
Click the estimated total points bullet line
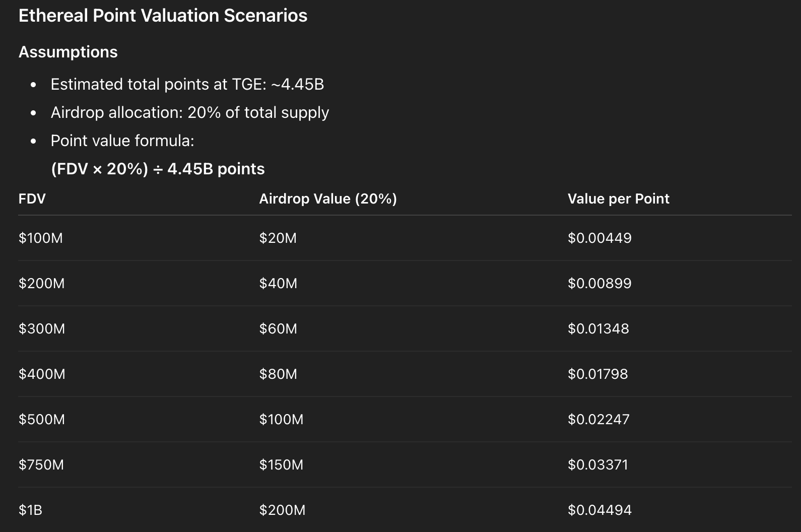click(187, 84)
